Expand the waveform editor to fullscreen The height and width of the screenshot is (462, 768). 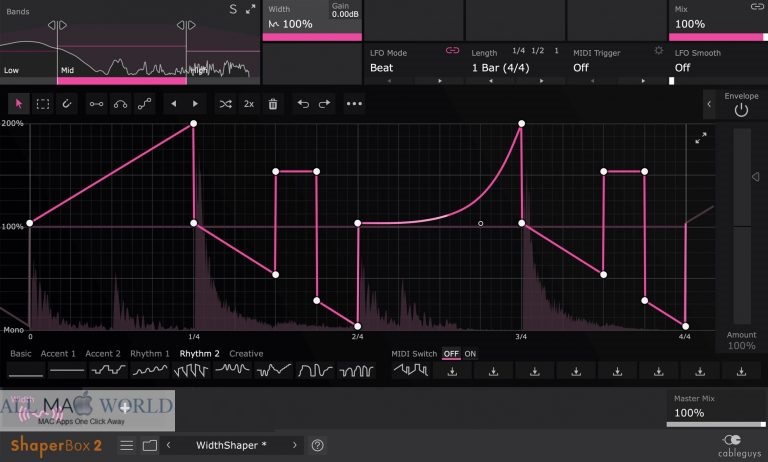701,138
